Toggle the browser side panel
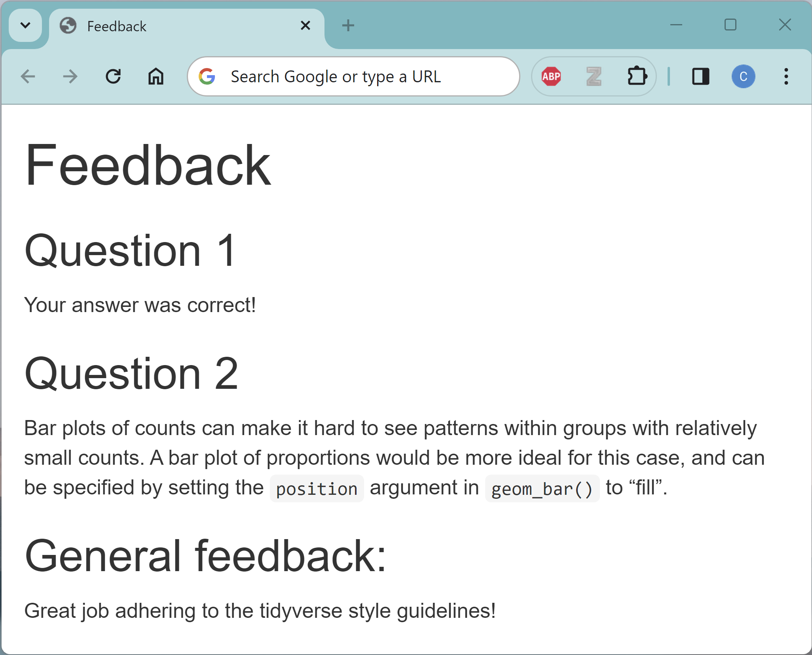The height and width of the screenshot is (655, 812). click(x=700, y=76)
